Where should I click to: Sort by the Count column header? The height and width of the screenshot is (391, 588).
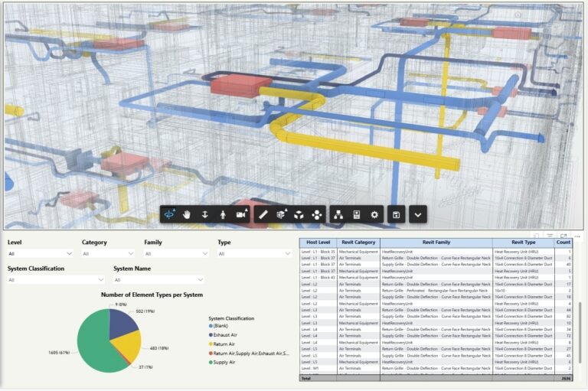tap(563, 243)
